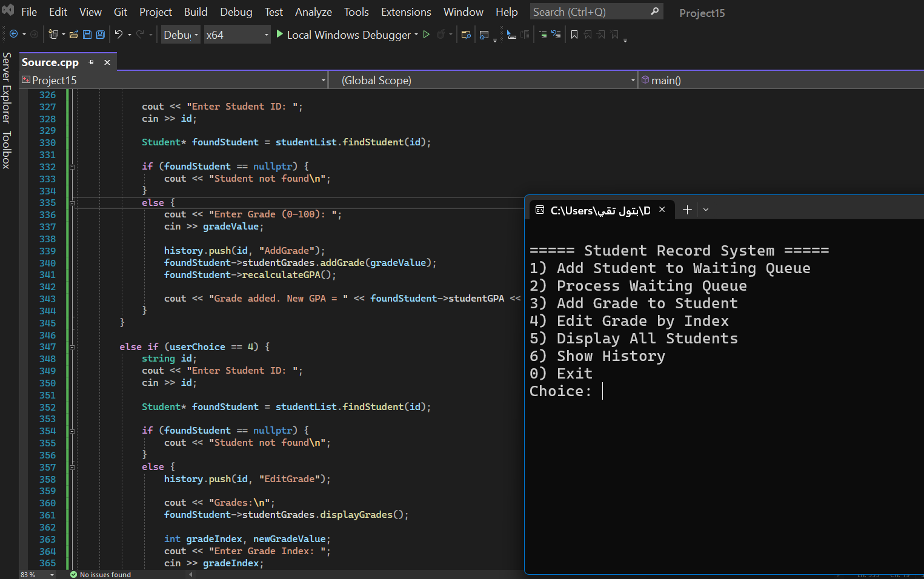Open the Build menu
924x579 pixels.
tap(196, 12)
